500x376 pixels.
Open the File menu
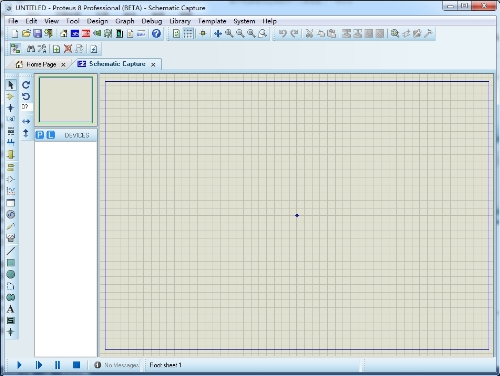click(13, 21)
